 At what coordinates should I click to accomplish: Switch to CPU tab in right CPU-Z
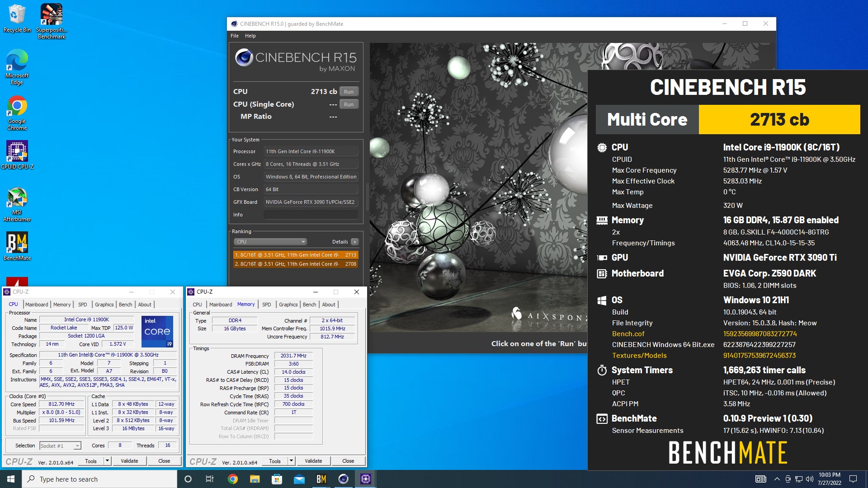(x=197, y=305)
